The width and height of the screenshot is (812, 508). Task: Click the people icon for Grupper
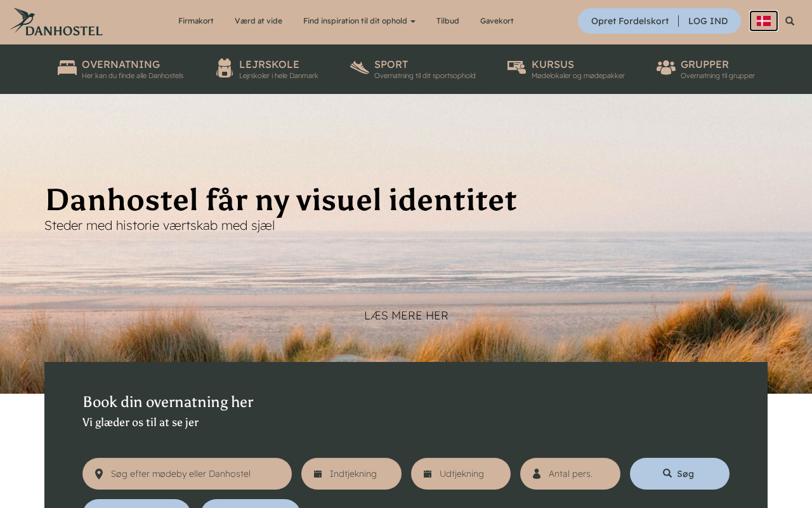(666, 67)
